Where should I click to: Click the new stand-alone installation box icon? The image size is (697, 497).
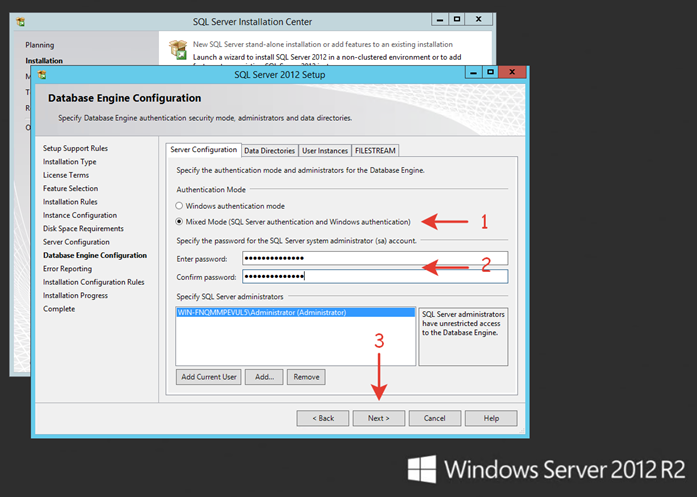point(178,49)
